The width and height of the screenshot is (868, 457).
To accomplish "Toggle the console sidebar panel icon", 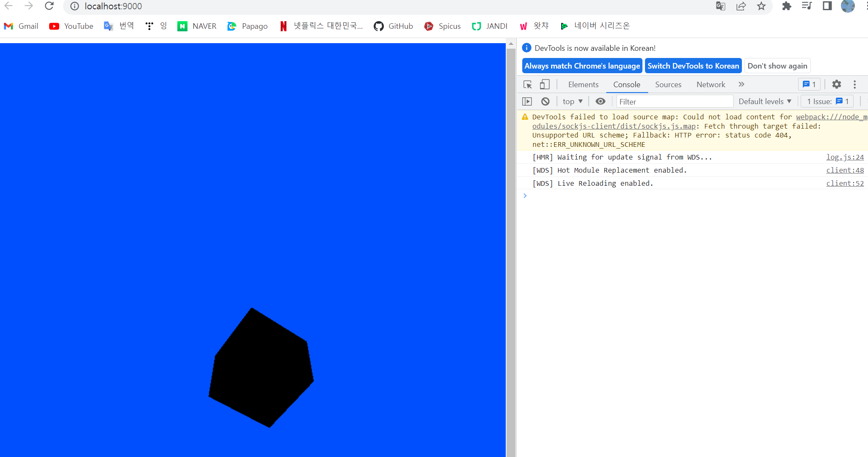I will 527,102.
